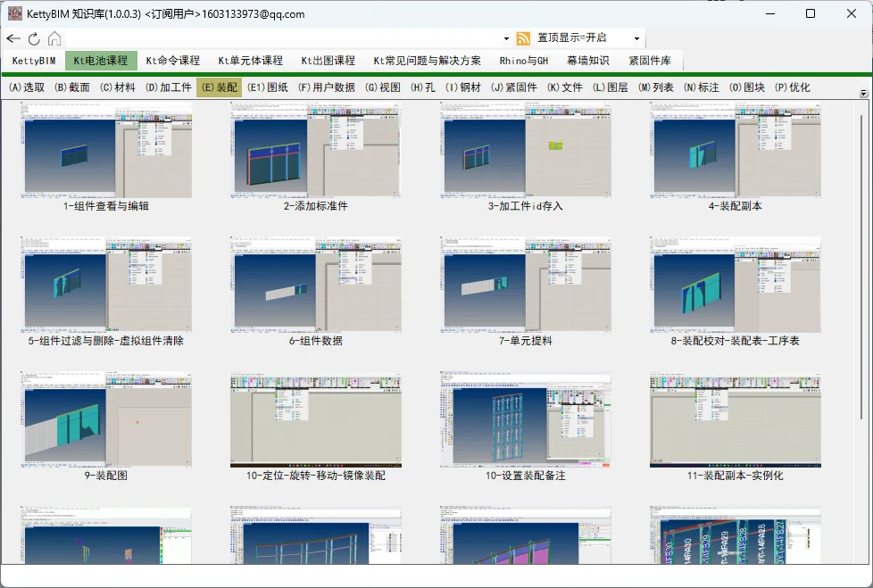The width and height of the screenshot is (873, 588).
Task: Click the address input field
Action: coord(282,38)
